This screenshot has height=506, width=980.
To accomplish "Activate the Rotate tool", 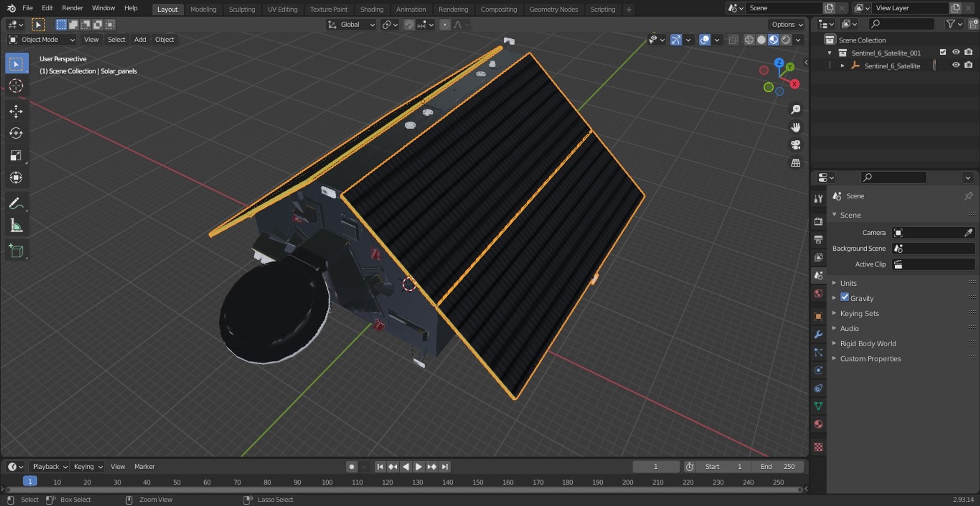I will (16, 133).
